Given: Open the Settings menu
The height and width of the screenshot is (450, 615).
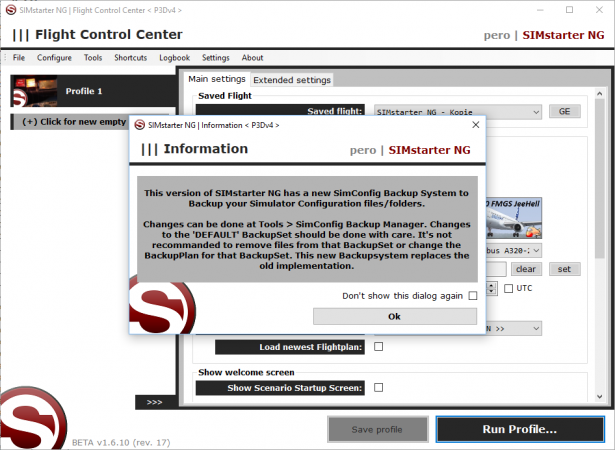Looking at the screenshot, I should [216, 58].
